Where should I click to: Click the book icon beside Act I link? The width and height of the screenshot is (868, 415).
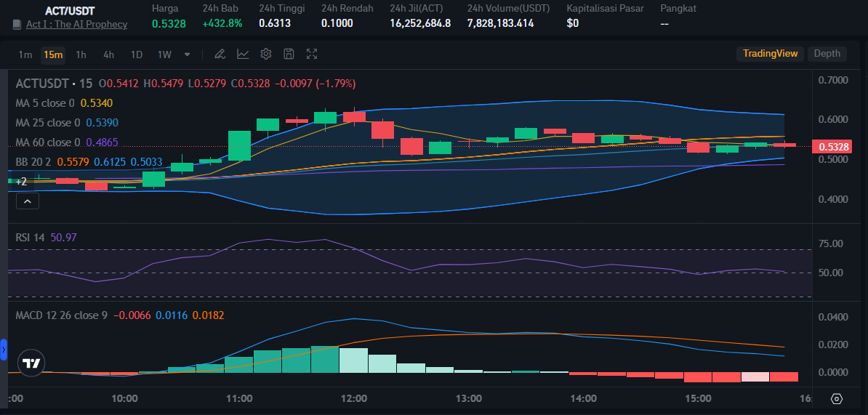click(17, 24)
